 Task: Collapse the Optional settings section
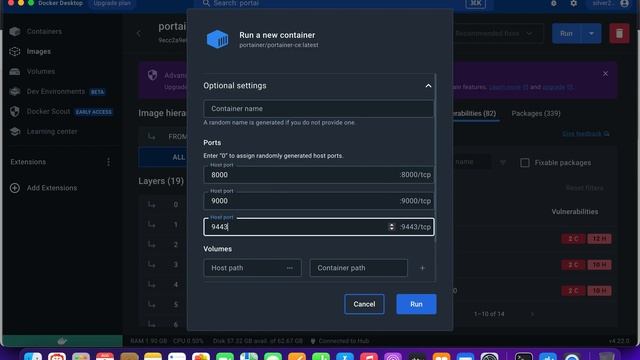(x=428, y=86)
